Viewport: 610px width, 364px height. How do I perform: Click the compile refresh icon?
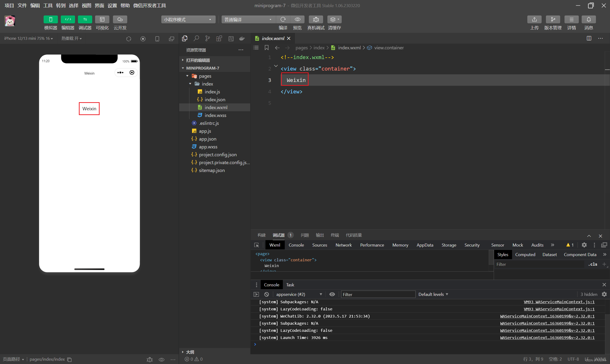pos(283,19)
